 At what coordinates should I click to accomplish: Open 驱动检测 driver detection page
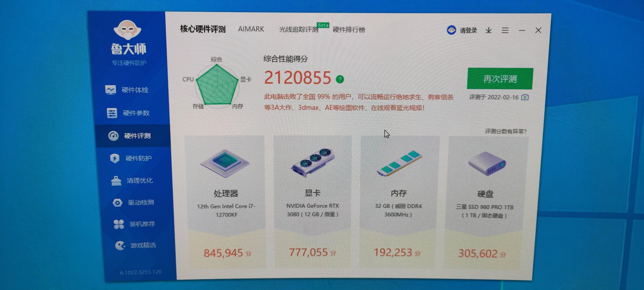point(133,203)
